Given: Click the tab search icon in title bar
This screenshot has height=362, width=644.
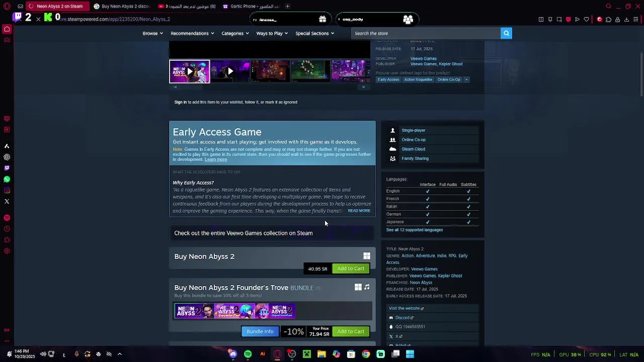Looking at the screenshot, I should (608, 6).
